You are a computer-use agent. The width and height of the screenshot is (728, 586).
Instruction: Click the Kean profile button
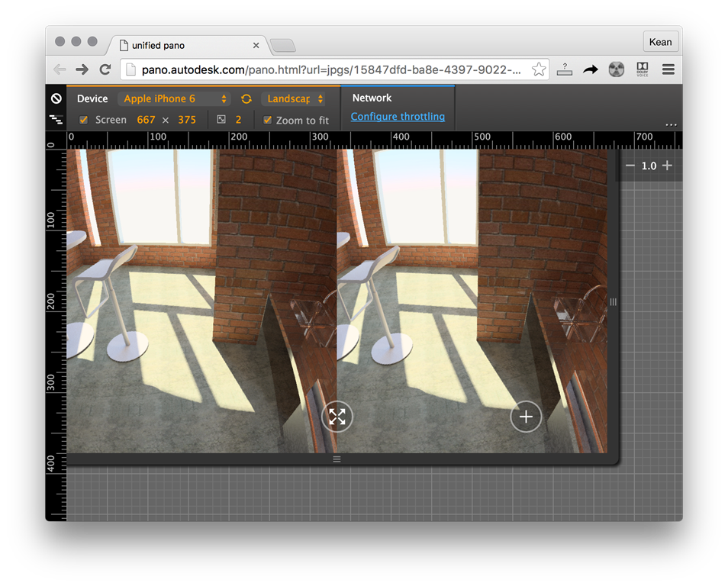click(x=660, y=42)
